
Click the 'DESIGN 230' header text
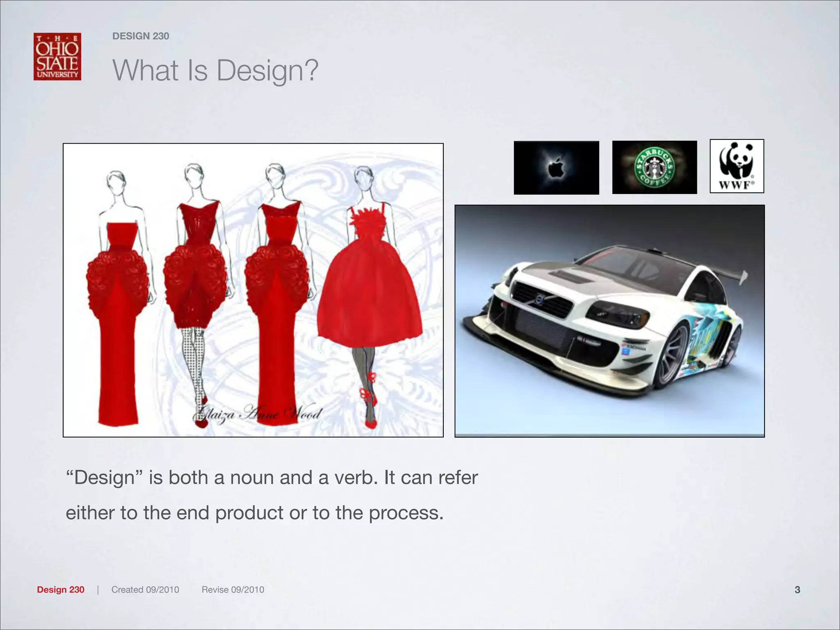141,36
